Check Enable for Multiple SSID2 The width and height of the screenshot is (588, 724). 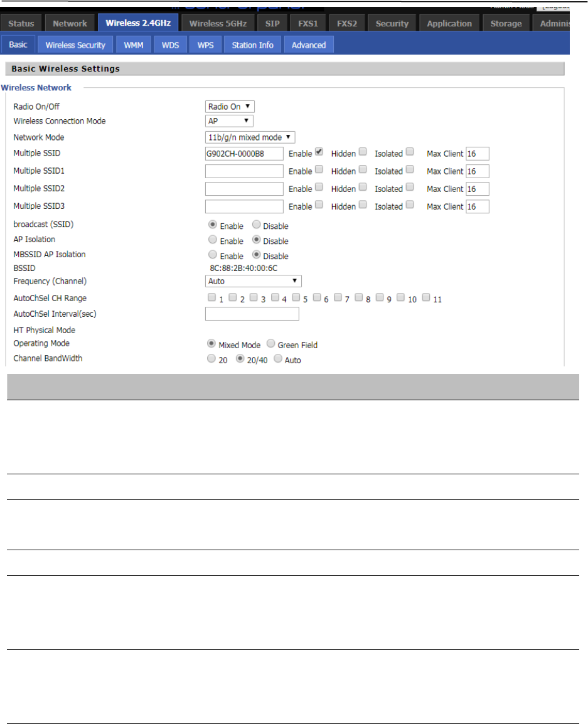(x=319, y=187)
